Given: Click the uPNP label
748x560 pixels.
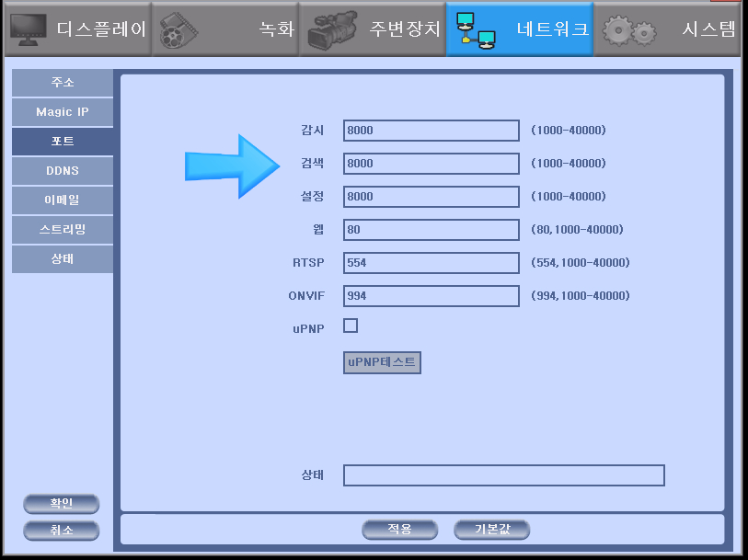Looking at the screenshot, I should pos(308,329).
